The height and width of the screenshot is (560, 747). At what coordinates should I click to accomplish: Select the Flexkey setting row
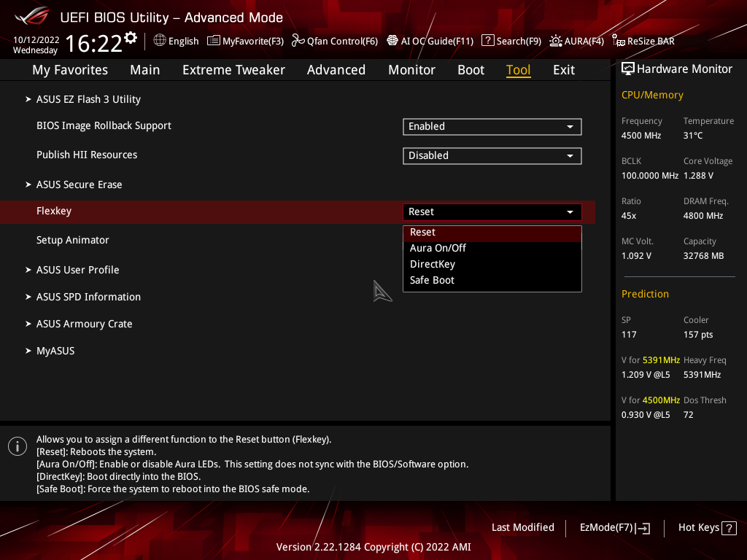pyautogui.click(x=298, y=212)
